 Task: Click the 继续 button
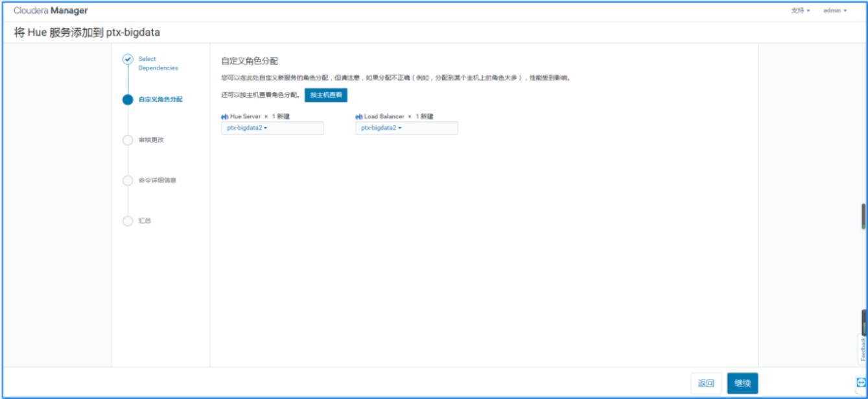point(742,383)
